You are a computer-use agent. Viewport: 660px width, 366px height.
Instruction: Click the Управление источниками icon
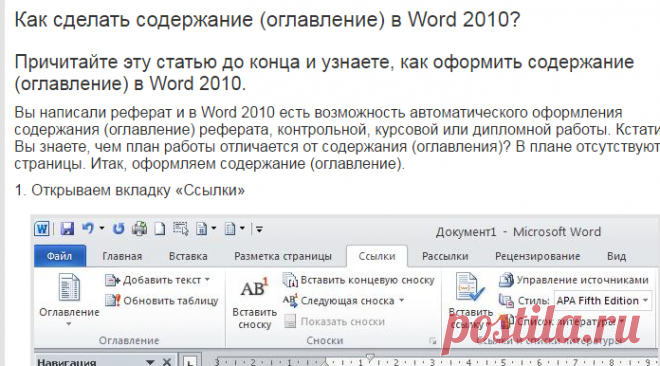506,280
